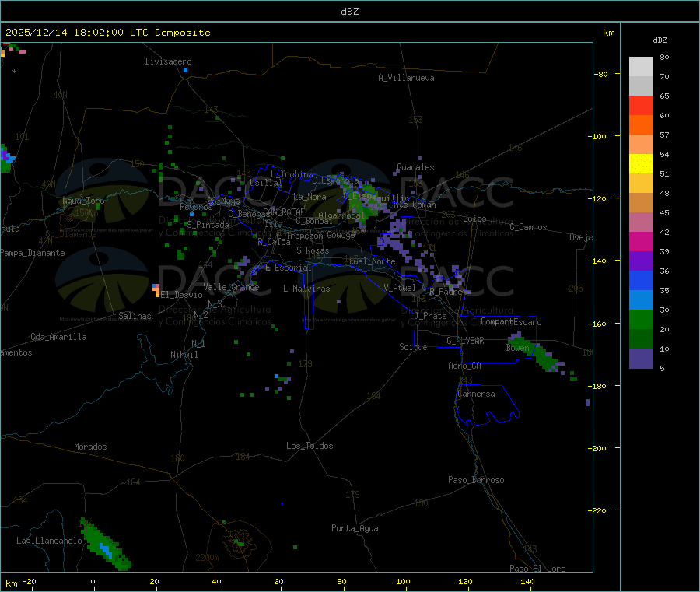Click the S_Rosas location label

pos(313,250)
